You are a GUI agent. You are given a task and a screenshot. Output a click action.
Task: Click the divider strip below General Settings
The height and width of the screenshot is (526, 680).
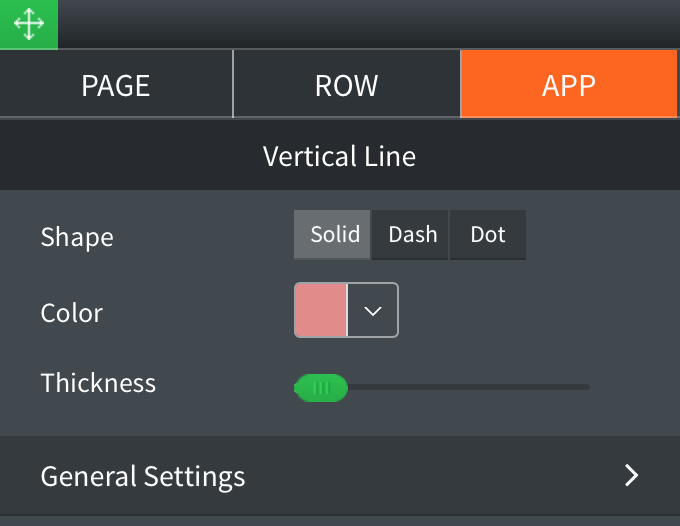point(340,520)
